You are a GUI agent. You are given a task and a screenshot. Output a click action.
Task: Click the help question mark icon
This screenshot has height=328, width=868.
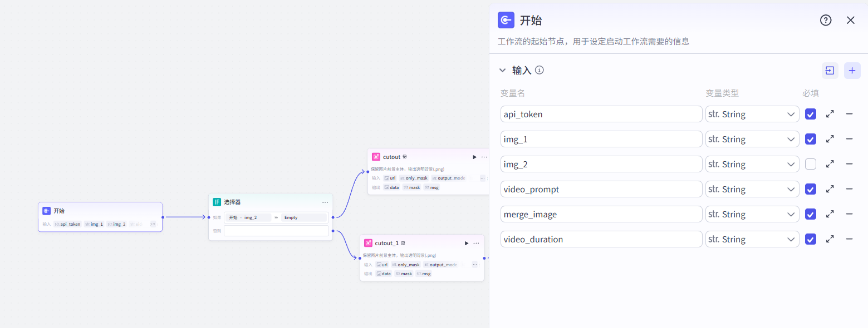point(826,21)
